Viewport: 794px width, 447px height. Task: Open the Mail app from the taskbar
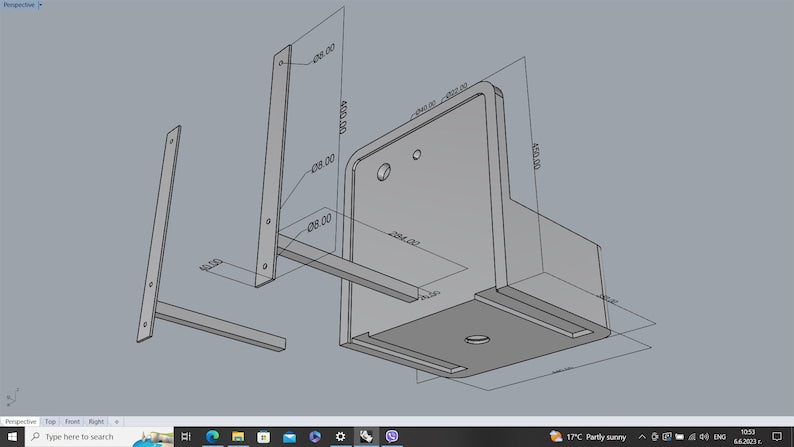click(x=289, y=436)
